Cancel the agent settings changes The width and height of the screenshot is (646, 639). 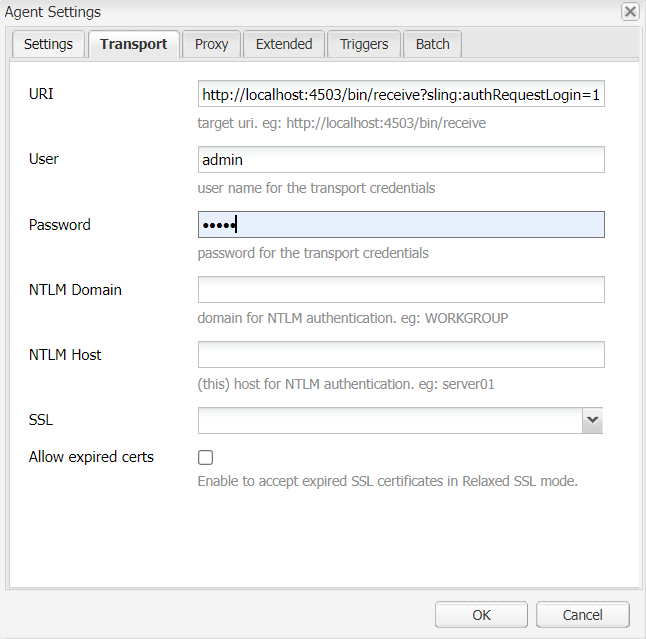(x=582, y=615)
